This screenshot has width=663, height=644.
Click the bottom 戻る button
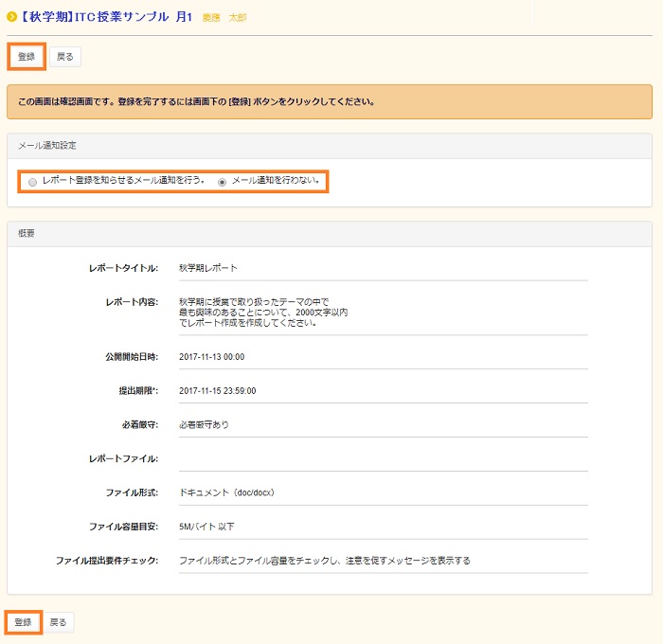tap(58, 622)
